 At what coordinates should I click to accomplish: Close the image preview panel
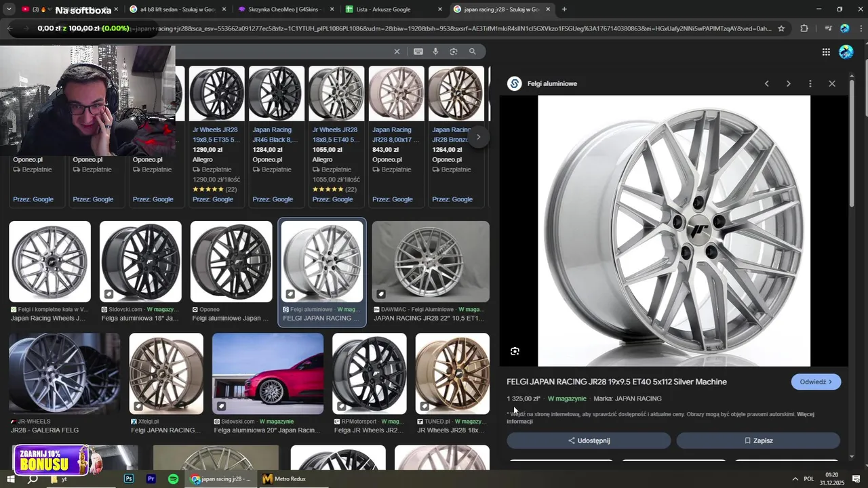coord(832,83)
